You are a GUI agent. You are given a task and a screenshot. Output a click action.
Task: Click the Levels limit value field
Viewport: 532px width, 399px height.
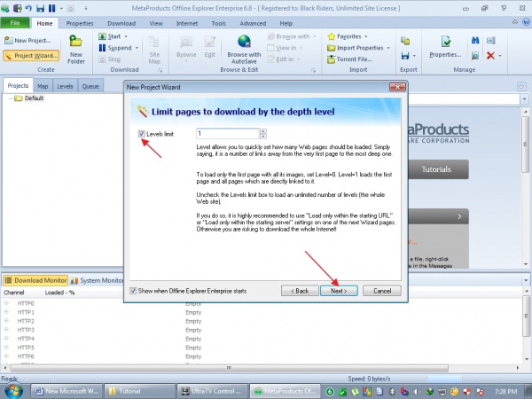coord(228,134)
